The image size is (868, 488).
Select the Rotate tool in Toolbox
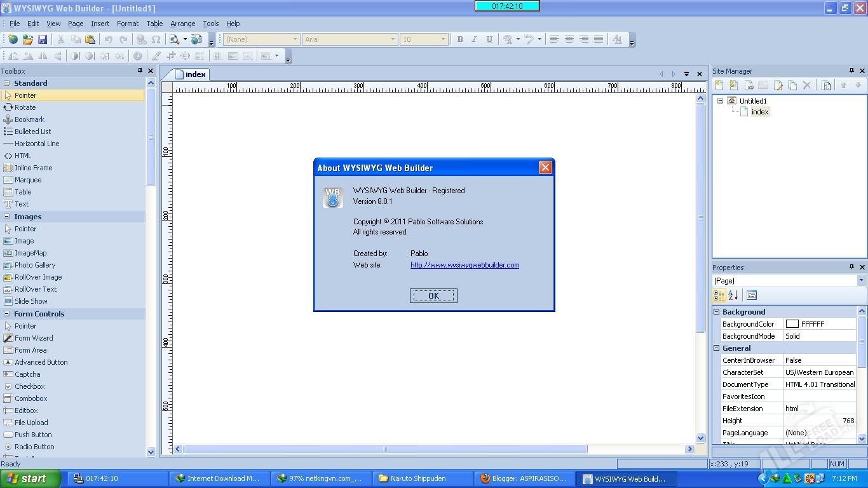[25, 107]
